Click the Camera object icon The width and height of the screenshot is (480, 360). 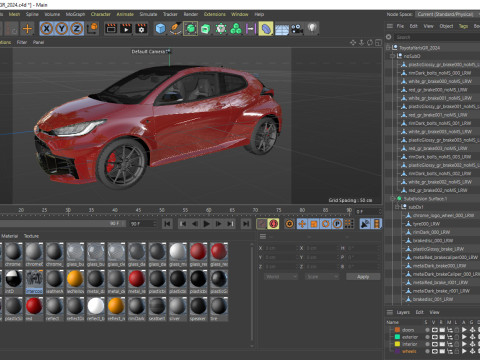pyautogui.click(x=297, y=29)
